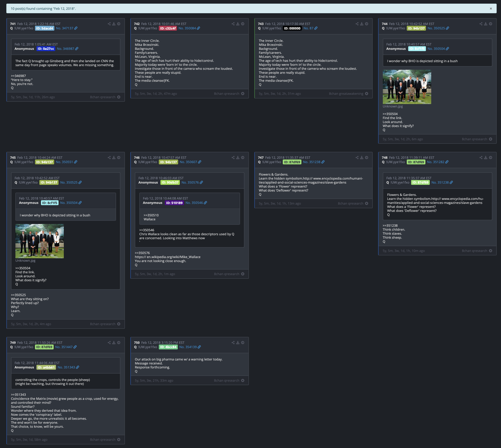Viewport: 501px width, 448px height.
Task: Open Unknown.jpg thumbnail in post 745
Action: [x=39, y=241]
